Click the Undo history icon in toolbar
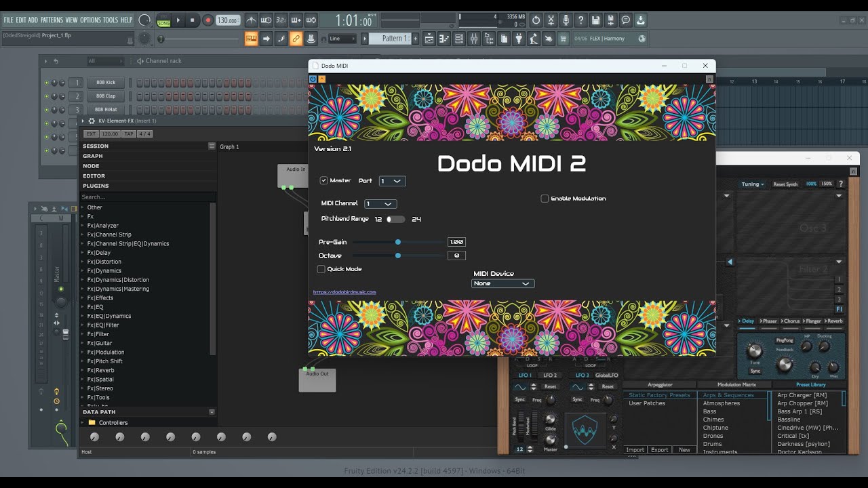The width and height of the screenshot is (868, 488). [x=536, y=20]
